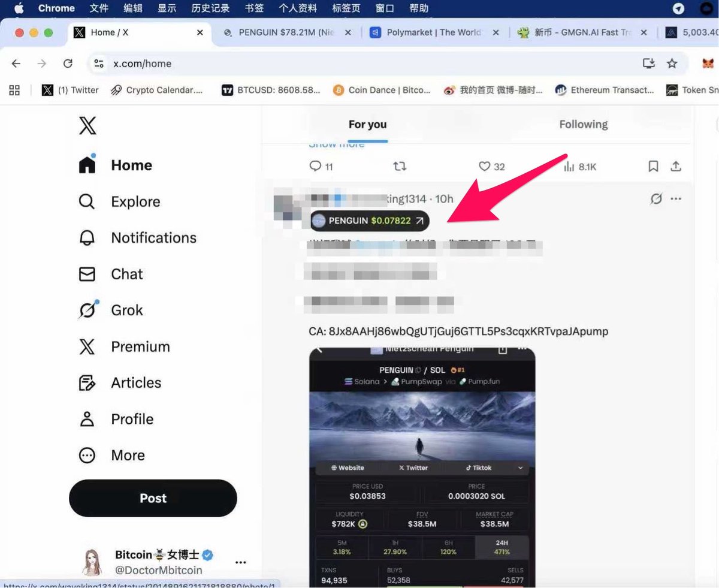View analytics showing 8.1K views
Viewport: 719px width, 588px height.
coord(579,167)
